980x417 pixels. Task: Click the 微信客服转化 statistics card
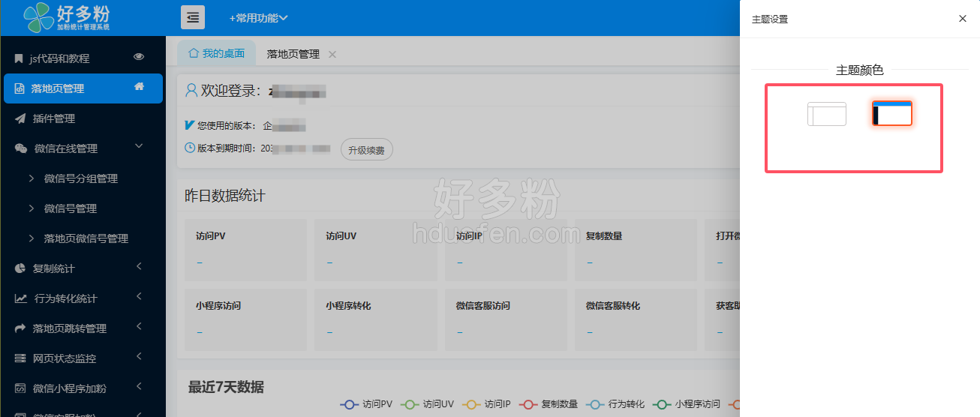636,319
